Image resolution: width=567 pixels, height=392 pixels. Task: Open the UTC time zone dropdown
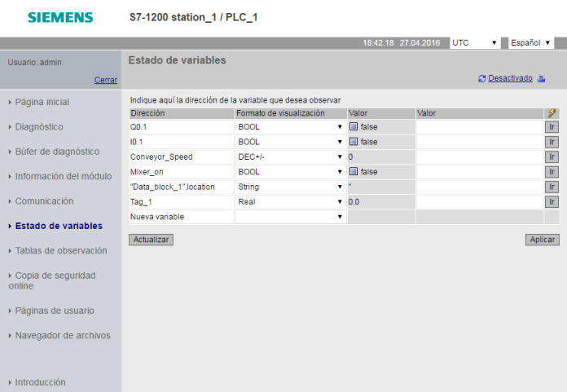coord(475,42)
